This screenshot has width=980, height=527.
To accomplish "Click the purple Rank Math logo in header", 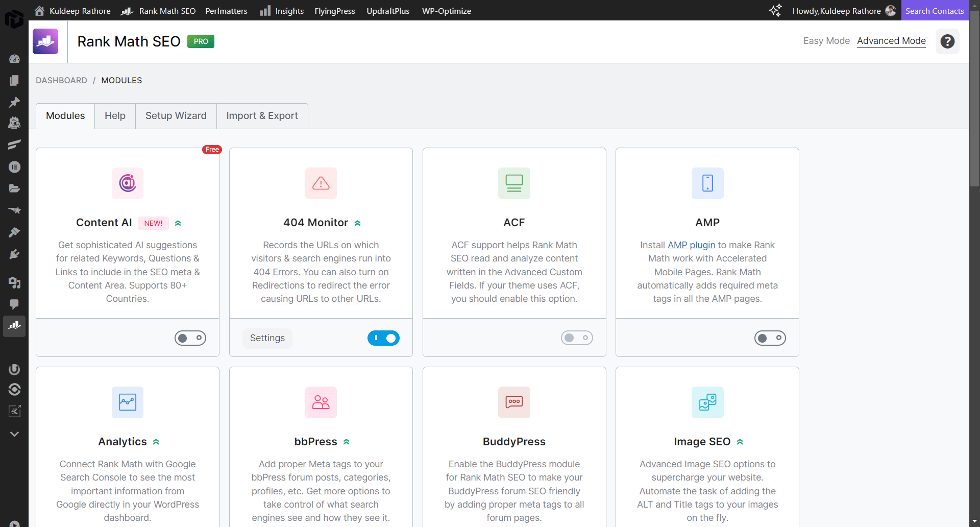I will [x=45, y=41].
